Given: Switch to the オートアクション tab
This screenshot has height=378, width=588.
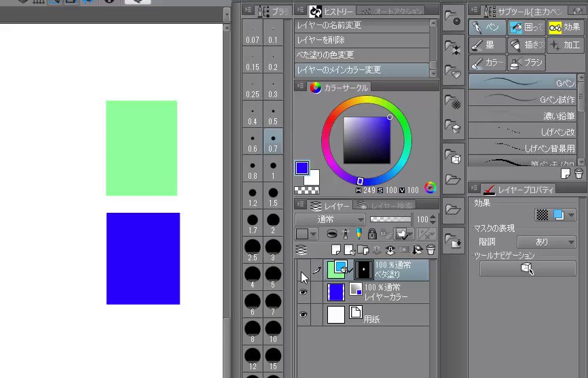Looking at the screenshot, I should tap(392, 12).
